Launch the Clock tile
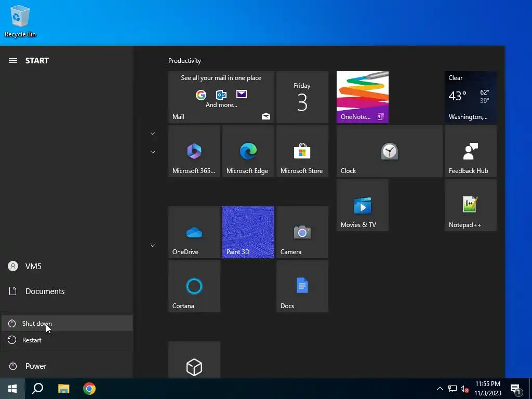Image resolution: width=532 pixels, height=399 pixels. [390, 151]
